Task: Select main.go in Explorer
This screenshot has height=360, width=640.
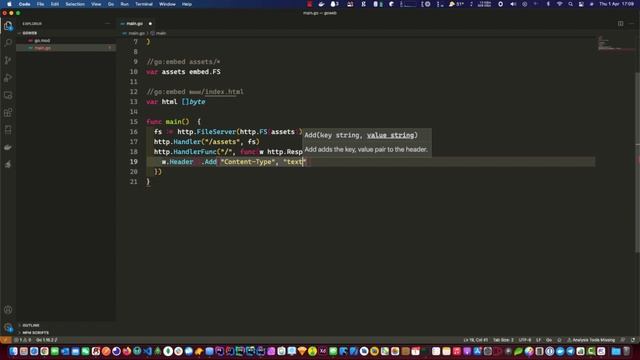Action: [x=42, y=48]
